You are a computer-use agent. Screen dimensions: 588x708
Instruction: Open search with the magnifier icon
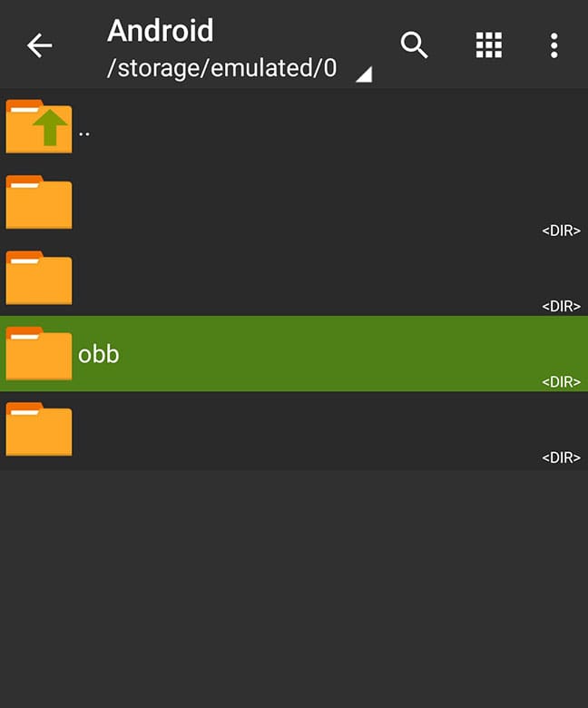tap(415, 45)
